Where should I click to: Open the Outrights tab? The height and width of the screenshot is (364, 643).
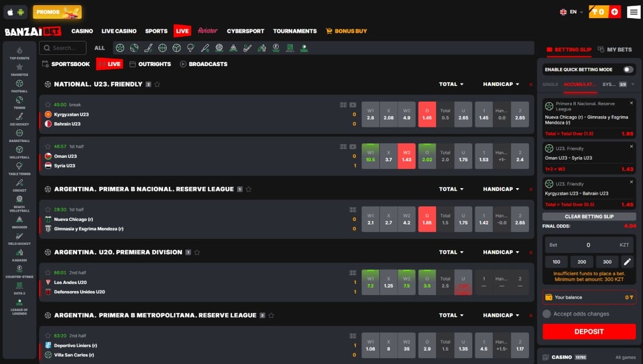click(x=150, y=64)
